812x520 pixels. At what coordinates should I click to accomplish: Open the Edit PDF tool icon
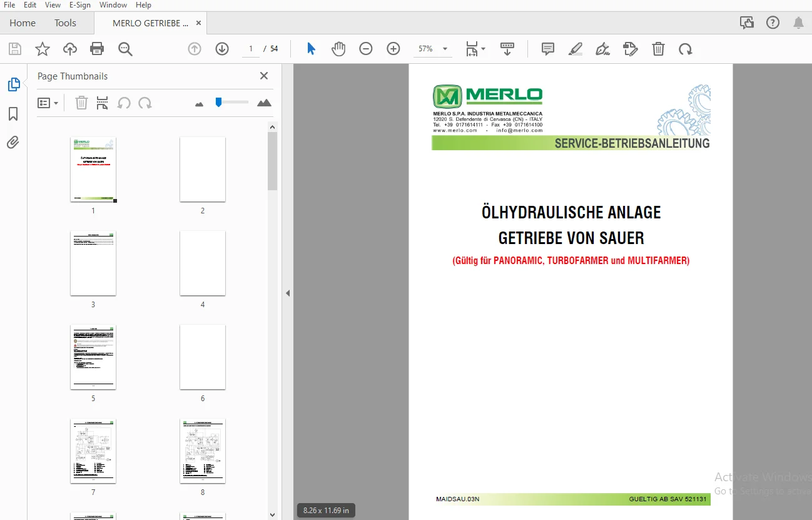point(631,49)
